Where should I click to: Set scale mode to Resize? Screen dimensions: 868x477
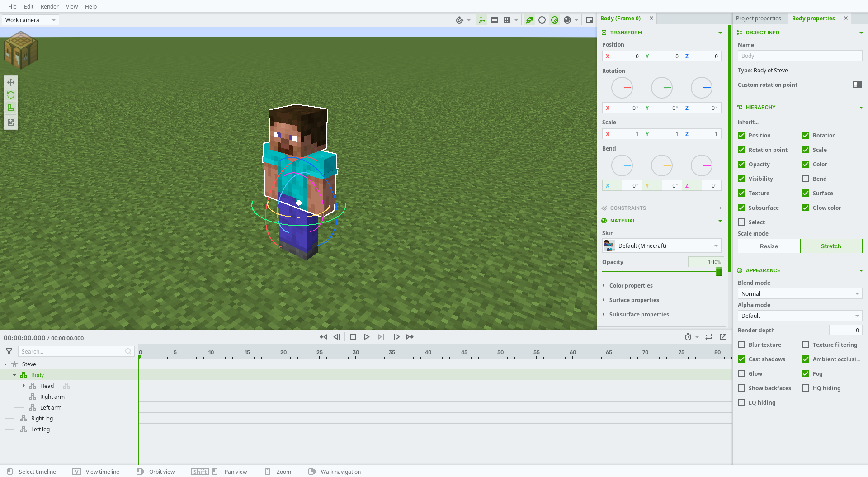769,246
